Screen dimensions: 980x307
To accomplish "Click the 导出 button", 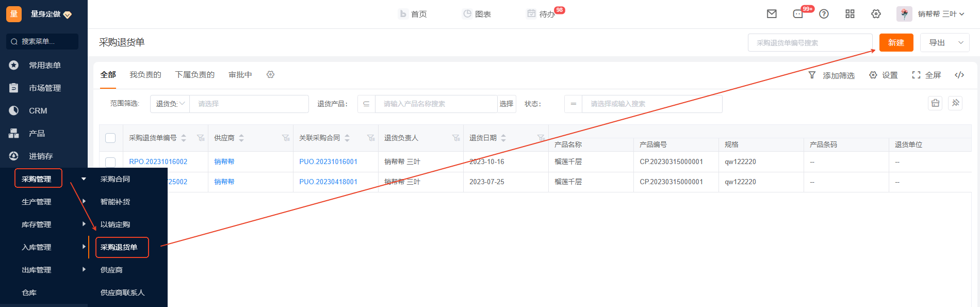I will click(937, 43).
